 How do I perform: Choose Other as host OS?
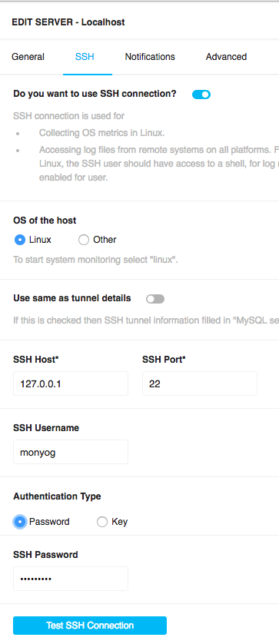pyautogui.click(x=84, y=240)
